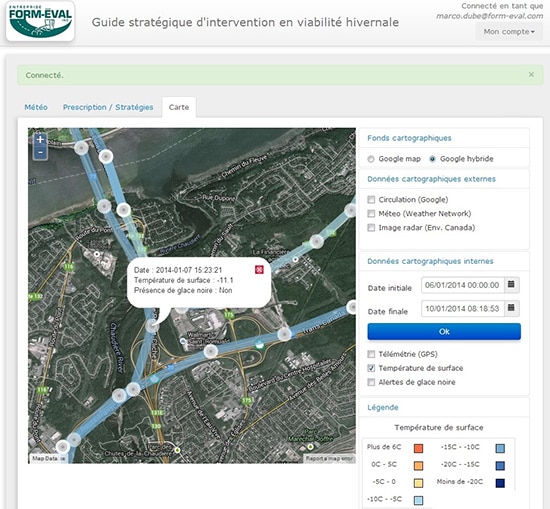Click the Form-Eval logo
Screen dimensions: 550x509
click(x=40, y=21)
